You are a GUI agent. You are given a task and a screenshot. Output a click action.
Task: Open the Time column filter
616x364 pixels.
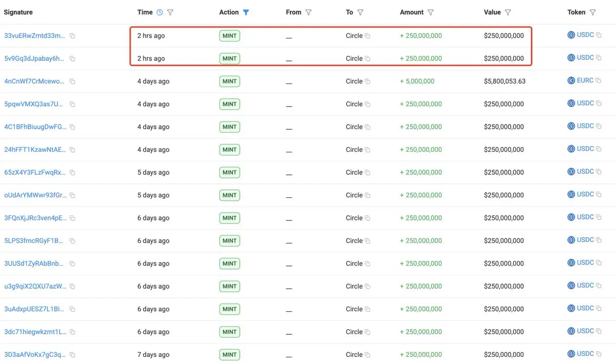pyautogui.click(x=170, y=12)
